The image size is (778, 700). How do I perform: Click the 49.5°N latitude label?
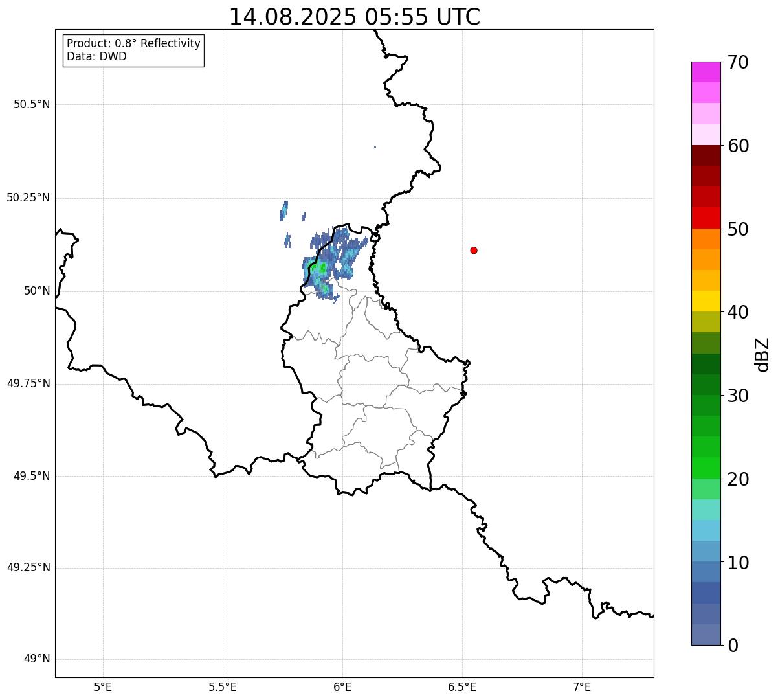(32, 476)
